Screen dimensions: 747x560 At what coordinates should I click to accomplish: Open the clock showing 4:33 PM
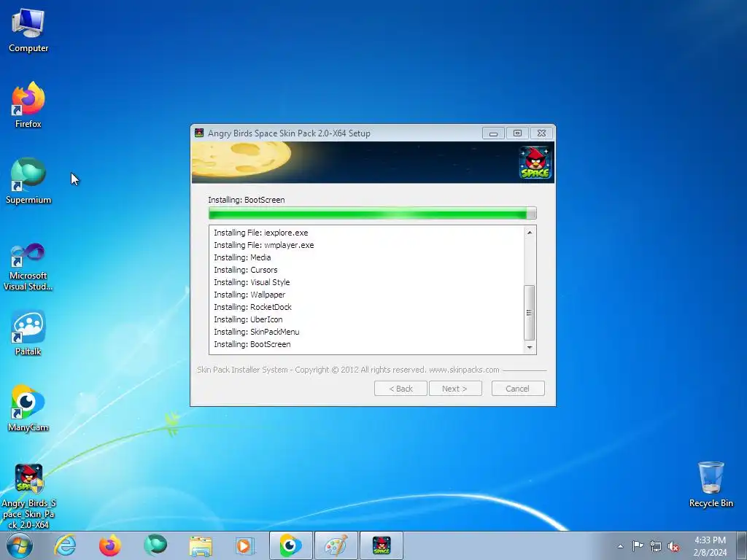[710, 546]
